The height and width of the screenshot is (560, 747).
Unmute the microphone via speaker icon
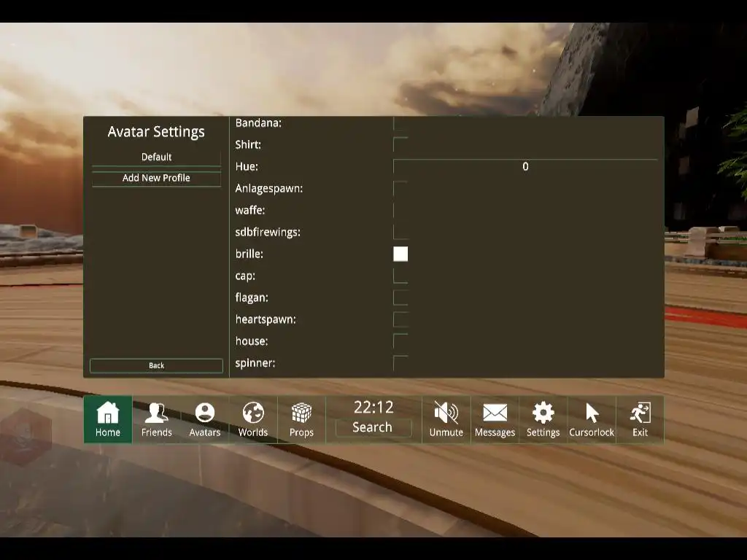tap(446, 419)
